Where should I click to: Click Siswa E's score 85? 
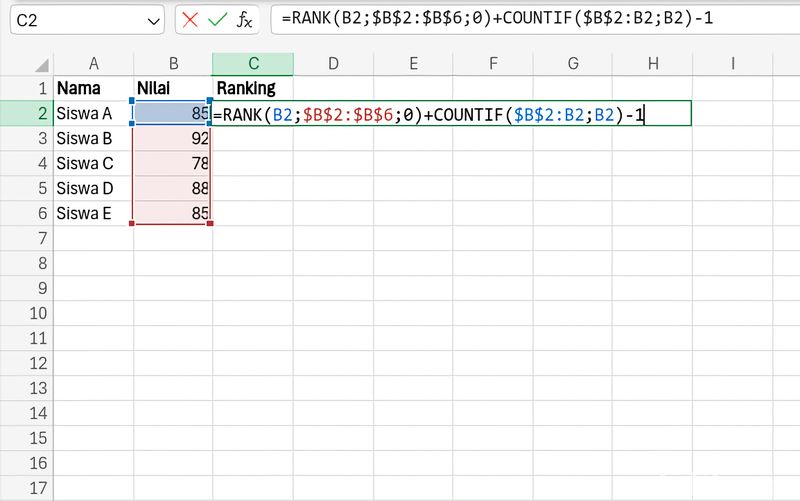coord(173,213)
